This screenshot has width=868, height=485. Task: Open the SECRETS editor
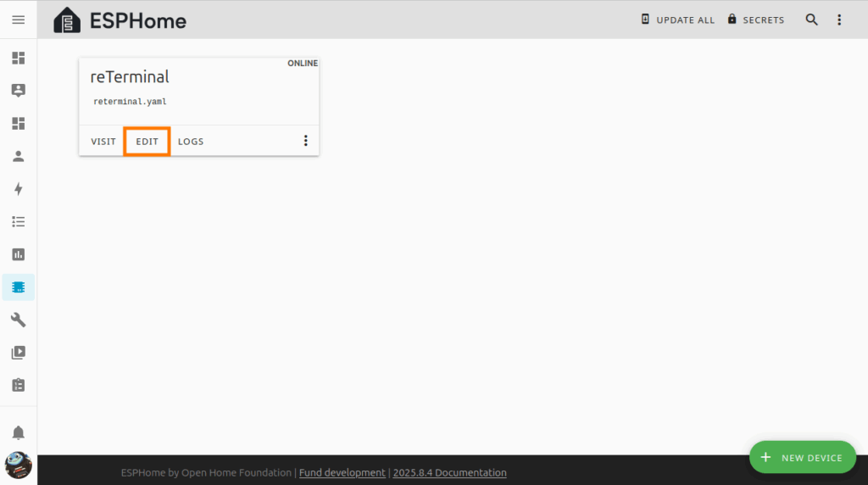(x=755, y=20)
